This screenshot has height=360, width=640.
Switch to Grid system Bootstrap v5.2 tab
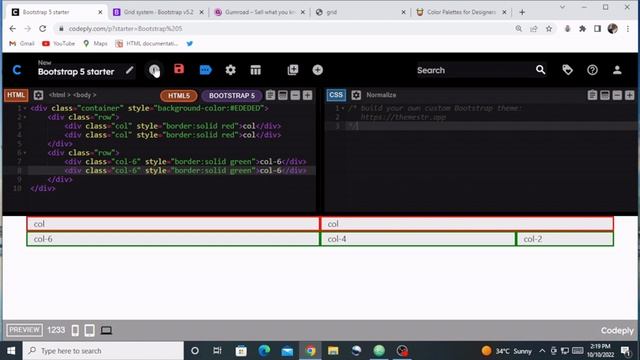point(158,12)
